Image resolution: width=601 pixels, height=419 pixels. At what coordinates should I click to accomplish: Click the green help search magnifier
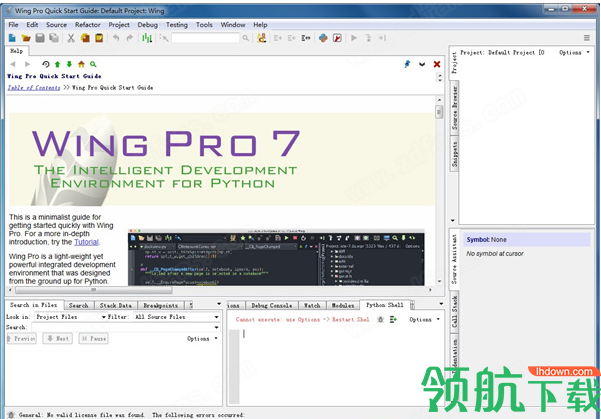pos(93,64)
